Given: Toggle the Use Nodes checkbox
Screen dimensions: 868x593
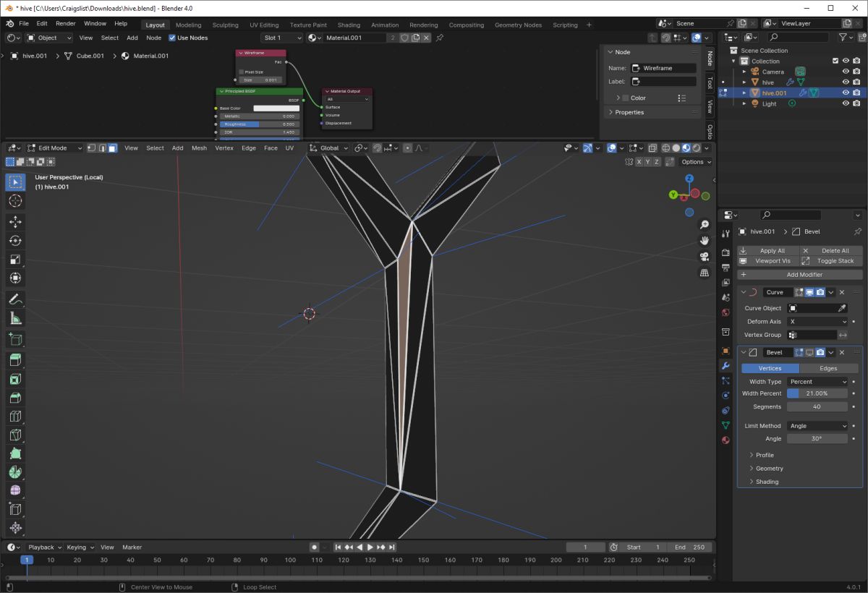Looking at the screenshot, I should (x=172, y=38).
